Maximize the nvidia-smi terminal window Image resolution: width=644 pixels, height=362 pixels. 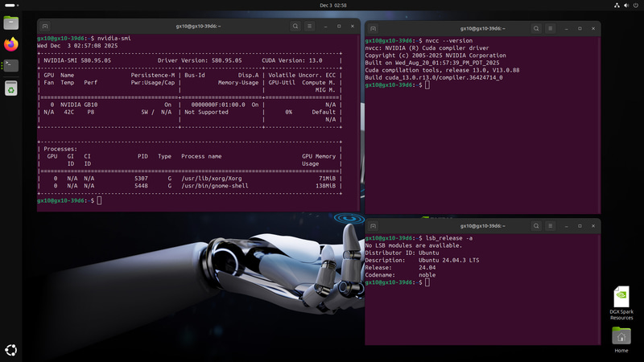pos(339,27)
